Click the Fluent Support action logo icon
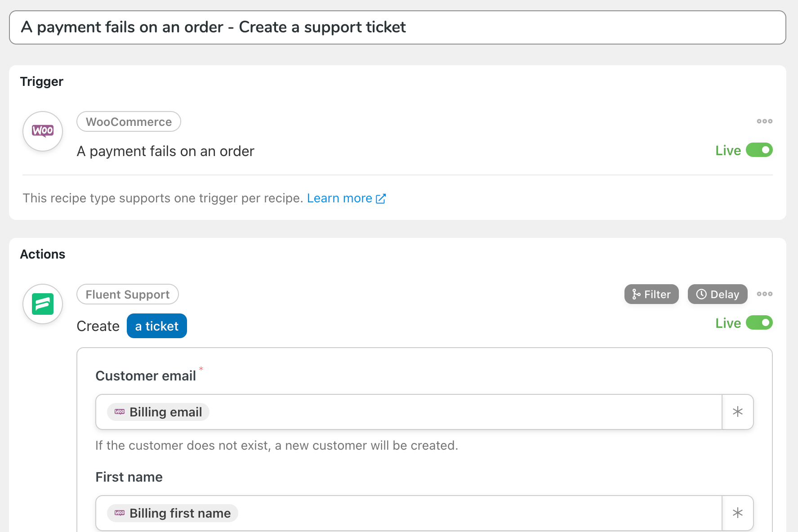Image resolution: width=798 pixels, height=532 pixels. pyautogui.click(x=43, y=304)
